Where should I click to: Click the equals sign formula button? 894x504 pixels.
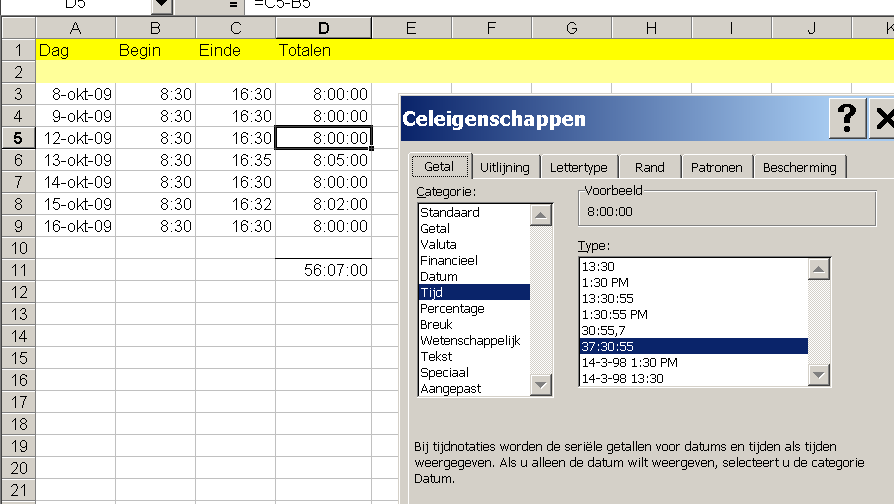click(x=233, y=4)
